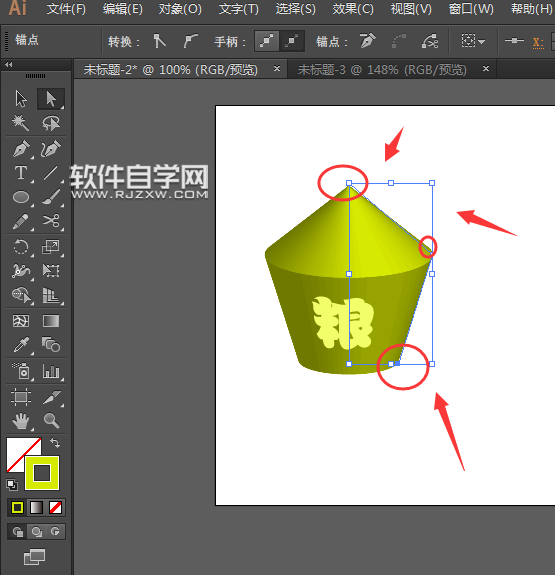Select the Artboard tool

point(21,397)
